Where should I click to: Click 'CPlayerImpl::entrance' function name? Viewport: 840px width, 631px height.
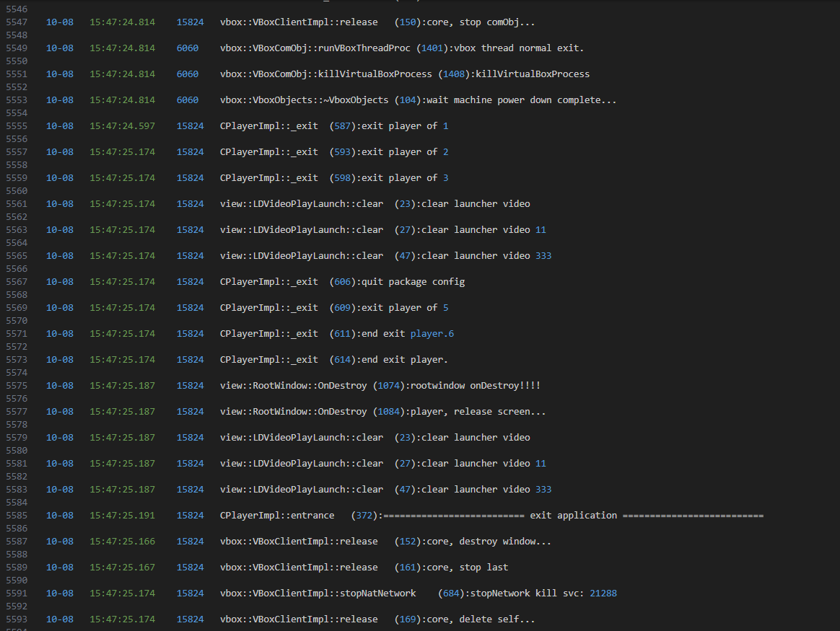[277, 516]
